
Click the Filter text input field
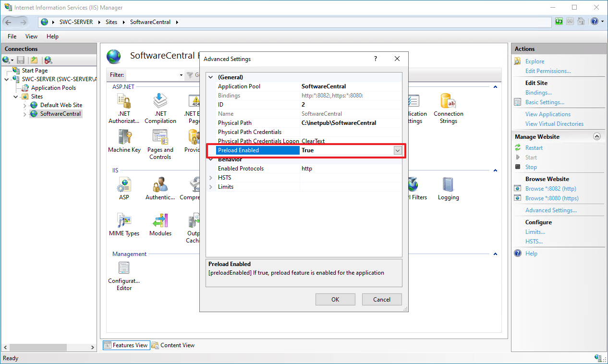pyautogui.click(x=152, y=75)
